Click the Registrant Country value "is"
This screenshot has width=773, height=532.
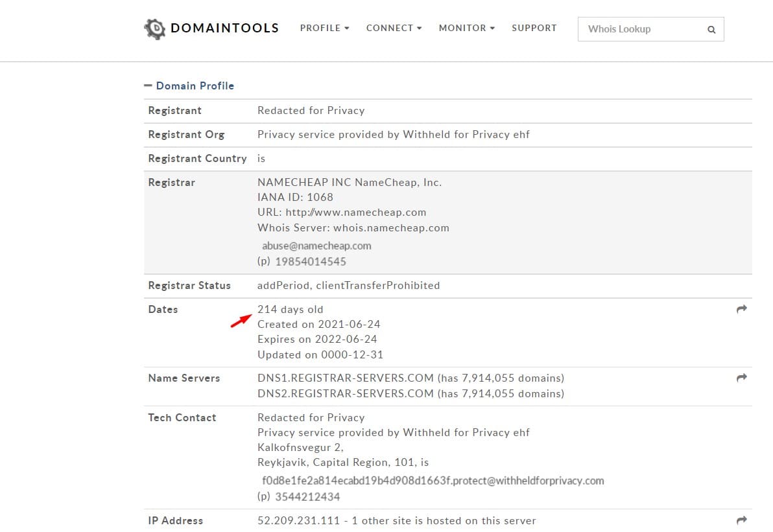click(261, 159)
